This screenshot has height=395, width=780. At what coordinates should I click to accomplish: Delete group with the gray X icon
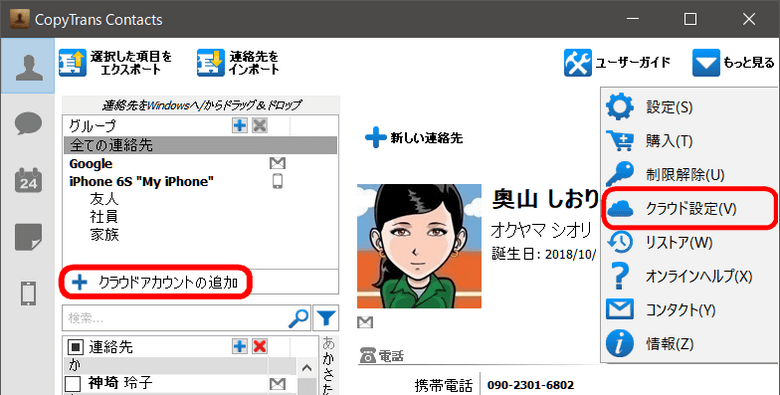tap(259, 125)
